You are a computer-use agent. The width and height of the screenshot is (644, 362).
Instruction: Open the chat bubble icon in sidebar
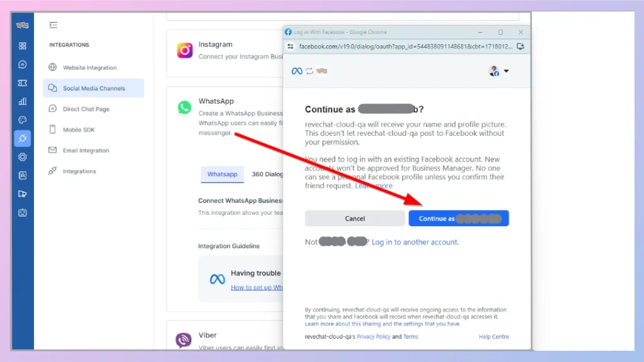coord(23,65)
